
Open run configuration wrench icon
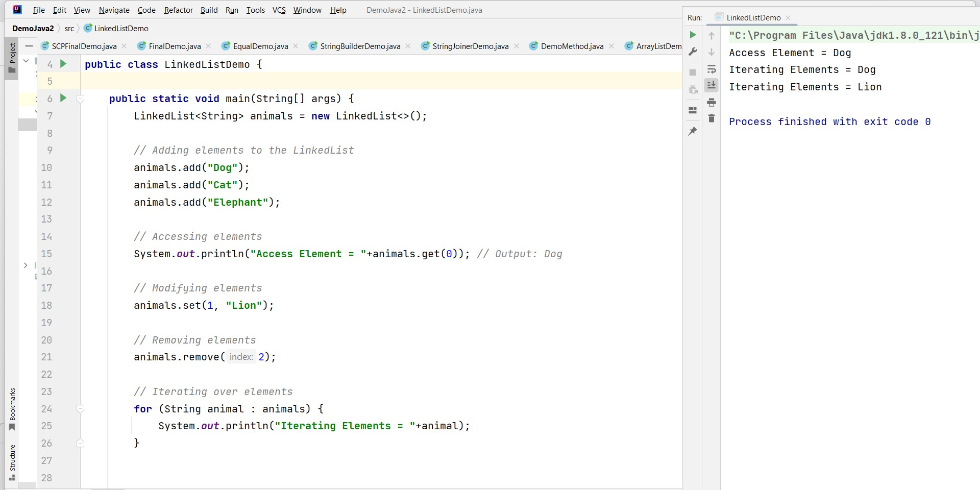pyautogui.click(x=693, y=52)
